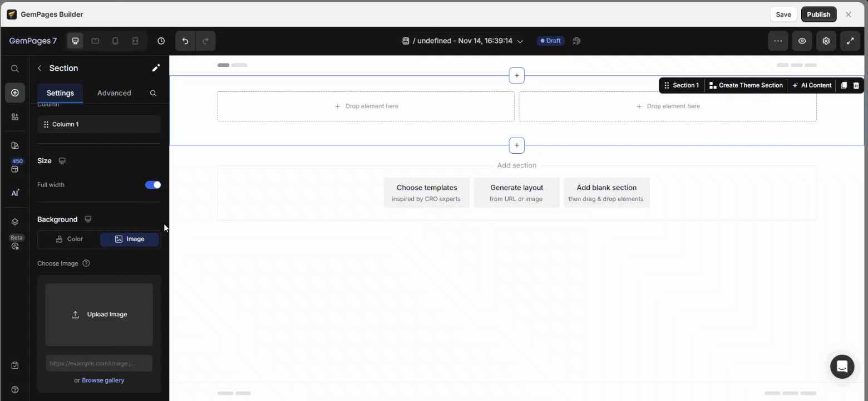The image size is (868, 401).
Task: Open the Browse gallery link
Action: (x=103, y=380)
